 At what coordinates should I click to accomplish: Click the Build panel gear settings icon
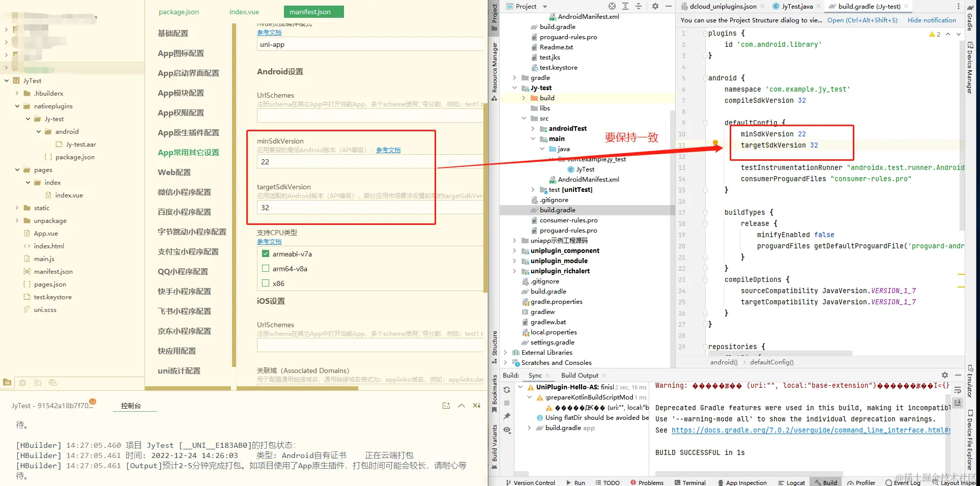click(x=945, y=375)
